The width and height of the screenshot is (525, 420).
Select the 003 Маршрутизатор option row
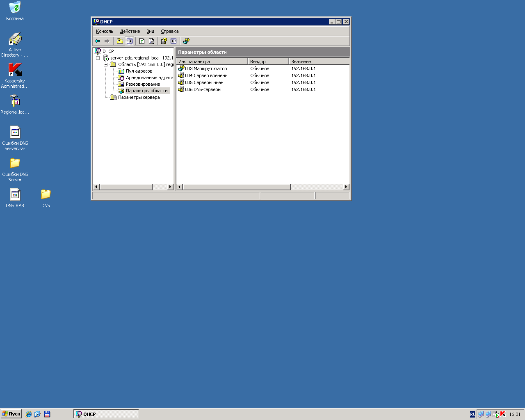coord(263,68)
